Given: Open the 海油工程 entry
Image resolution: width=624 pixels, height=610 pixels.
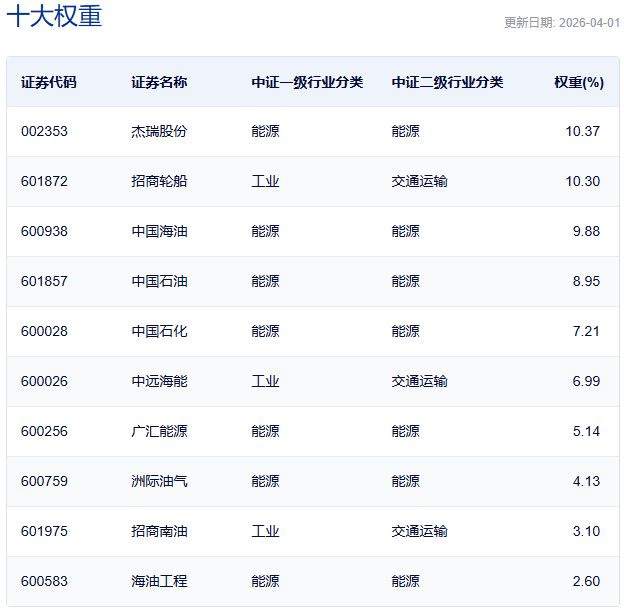Looking at the screenshot, I should (x=159, y=581).
